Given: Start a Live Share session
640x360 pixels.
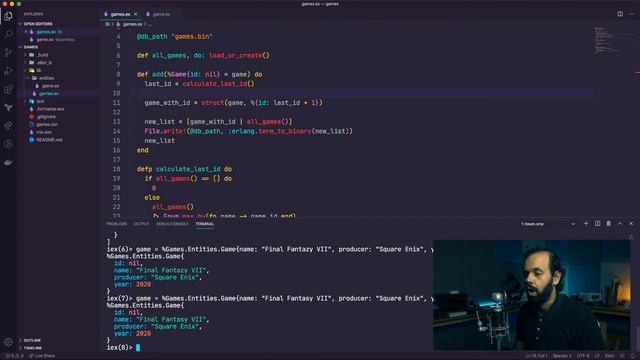Looking at the screenshot, I should (42, 356).
